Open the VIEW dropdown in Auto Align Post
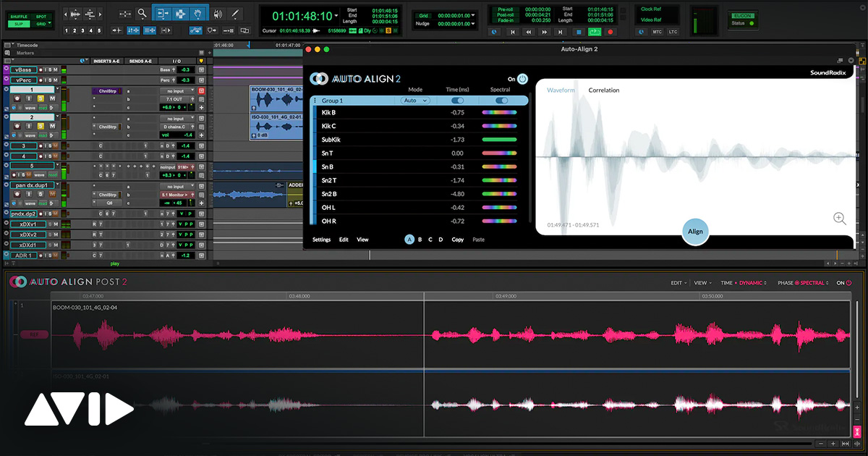Screen dimensions: 868x456 coord(701,283)
